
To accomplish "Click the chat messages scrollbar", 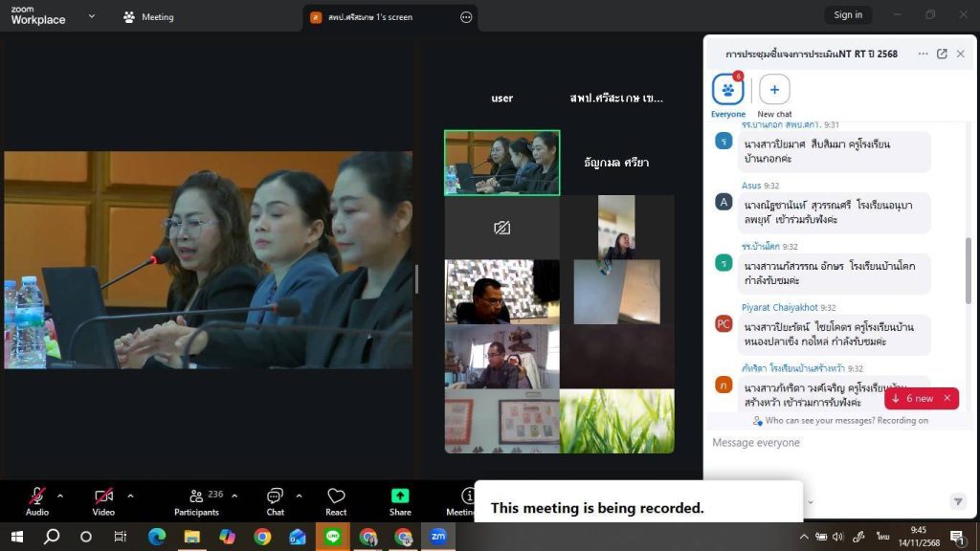I will click(969, 273).
